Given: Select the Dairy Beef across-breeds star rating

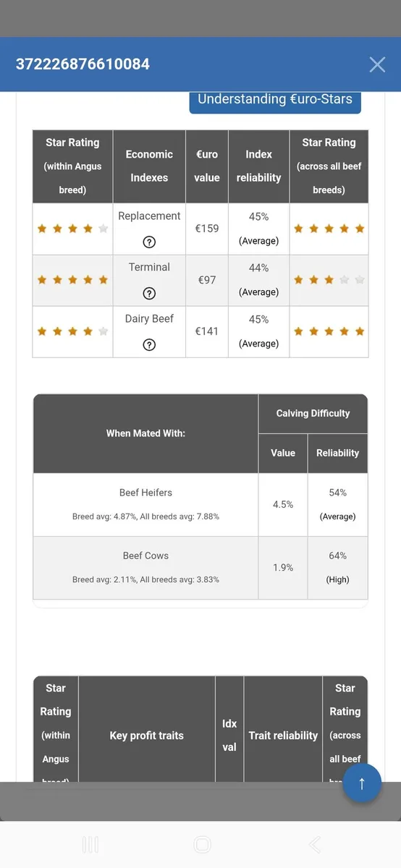Looking at the screenshot, I should tap(329, 331).
